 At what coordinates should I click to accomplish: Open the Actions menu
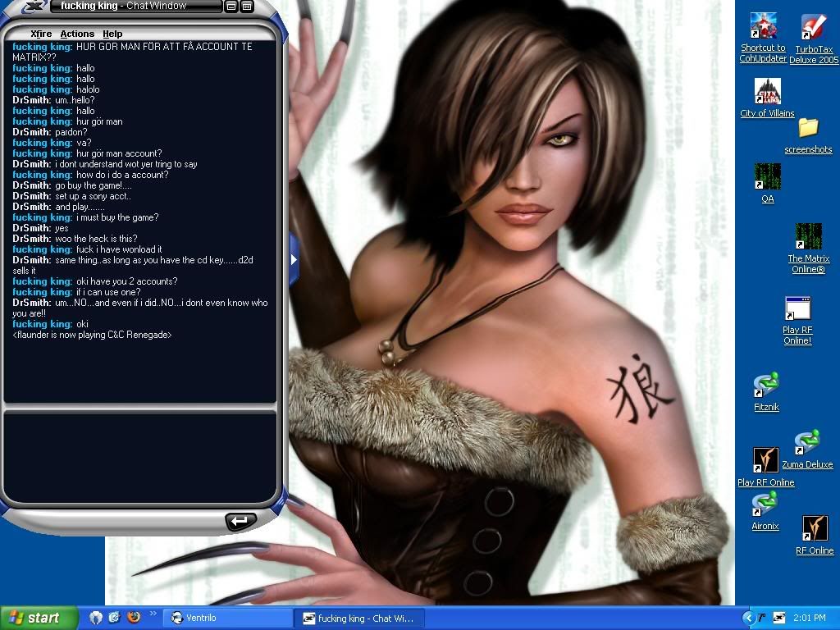[x=77, y=34]
